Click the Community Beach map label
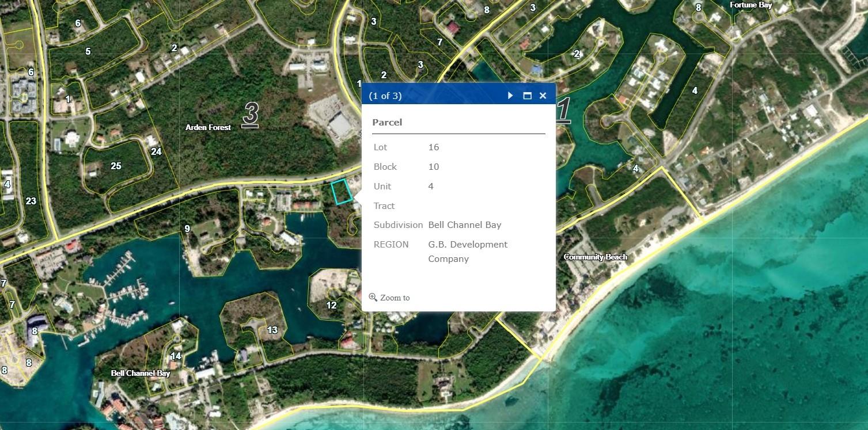The height and width of the screenshot is (430, 868). click(x=595, y=257)
